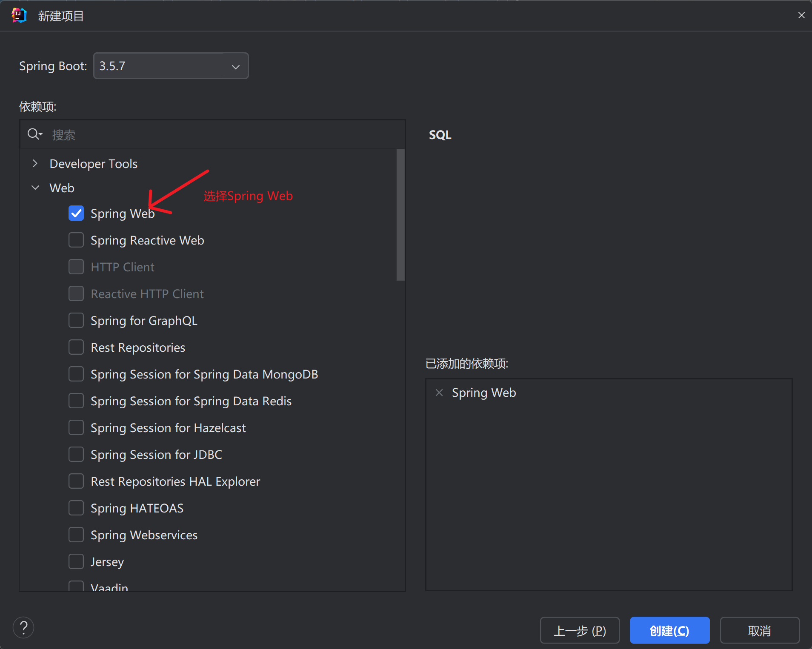This screenshot has height=649, width=812.
Task: Click the 创建 create button
Action: 669,630
